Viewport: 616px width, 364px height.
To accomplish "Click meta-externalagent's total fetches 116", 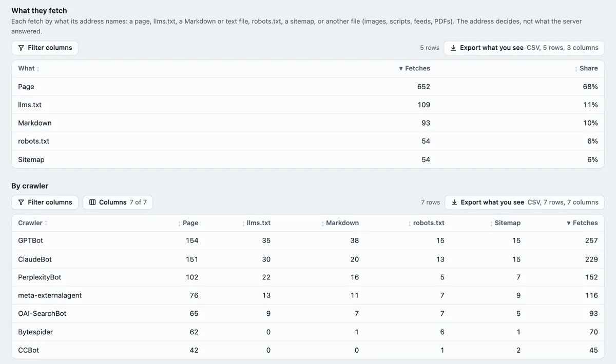I will click(592, 295).
